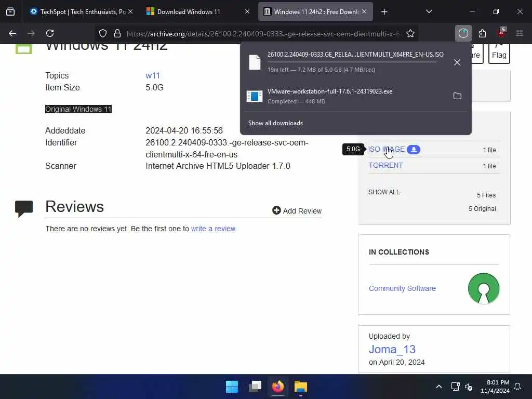Open Task View on taskbar
532x399 pixels.
coord(255,387)
